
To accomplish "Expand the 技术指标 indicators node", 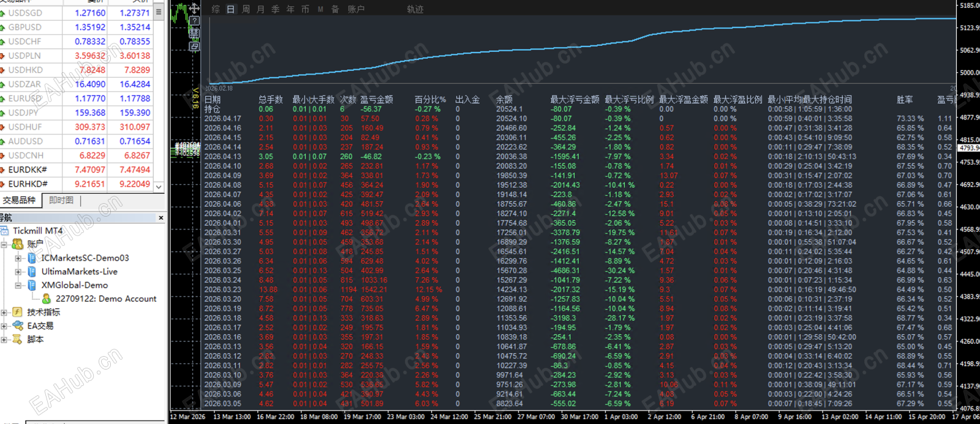I will click(4, 312).
